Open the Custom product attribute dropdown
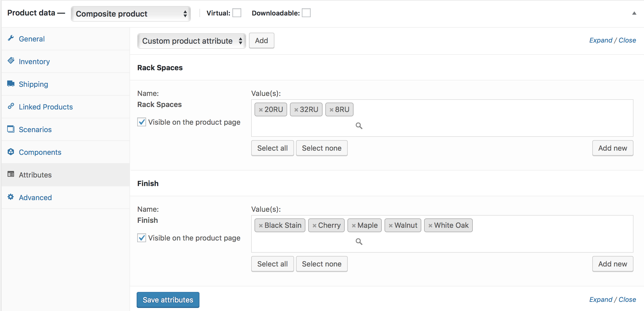 (191, 41)
